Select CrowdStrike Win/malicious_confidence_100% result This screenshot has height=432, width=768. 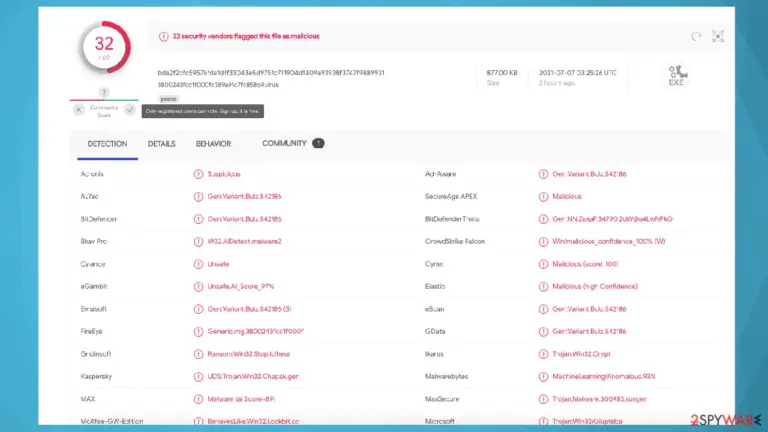click(609, 241)
